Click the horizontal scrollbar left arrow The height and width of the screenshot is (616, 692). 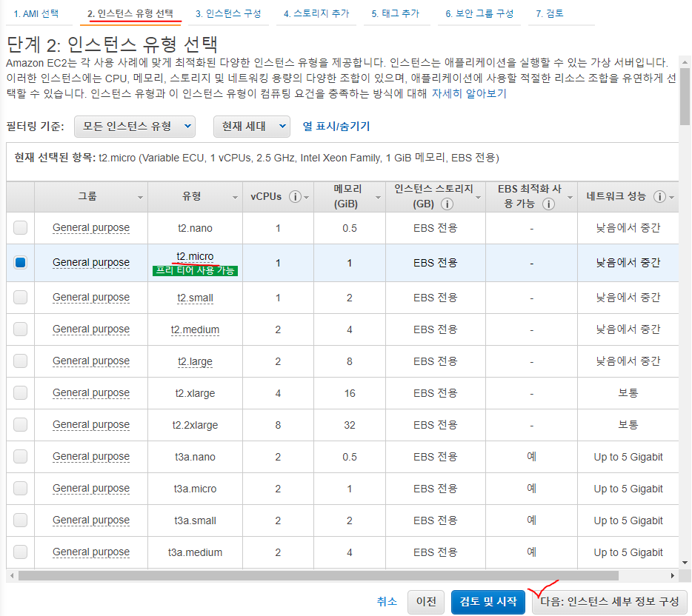[x=12, y=575]
